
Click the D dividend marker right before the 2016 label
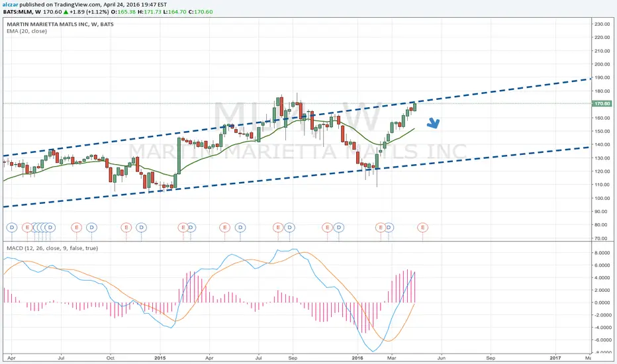(x=339, y=228)
